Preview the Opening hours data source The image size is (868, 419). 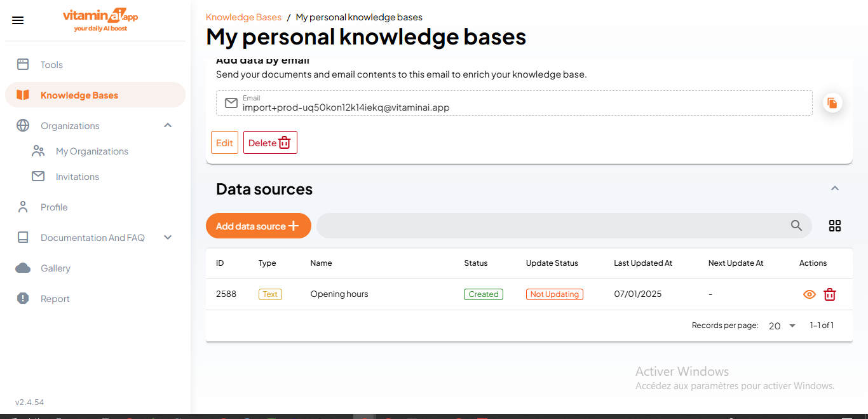(809, 294)
